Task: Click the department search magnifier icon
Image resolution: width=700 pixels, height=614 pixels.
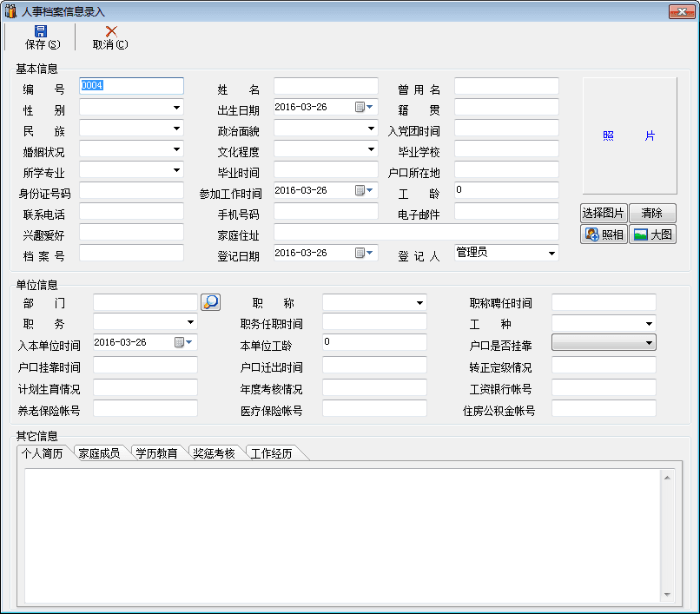Action: (x=210, y=302)
